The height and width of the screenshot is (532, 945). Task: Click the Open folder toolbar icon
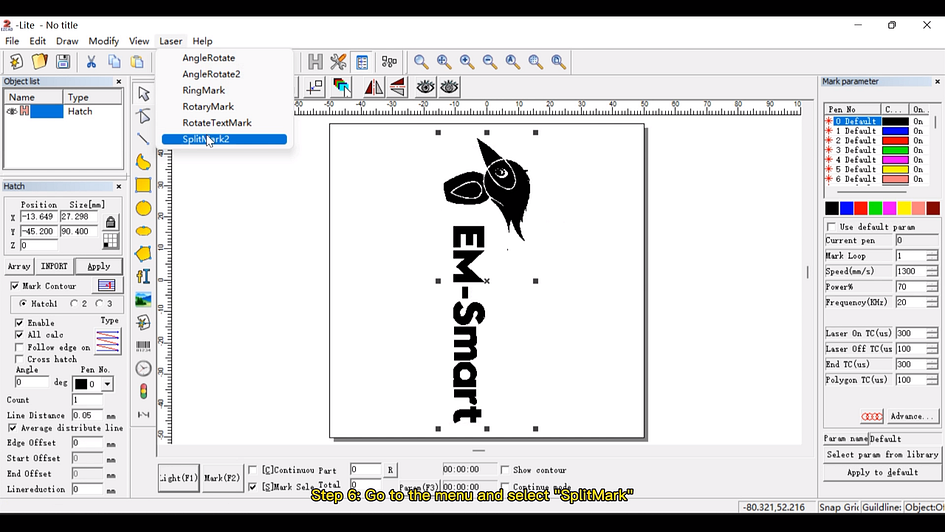[39, 61]
